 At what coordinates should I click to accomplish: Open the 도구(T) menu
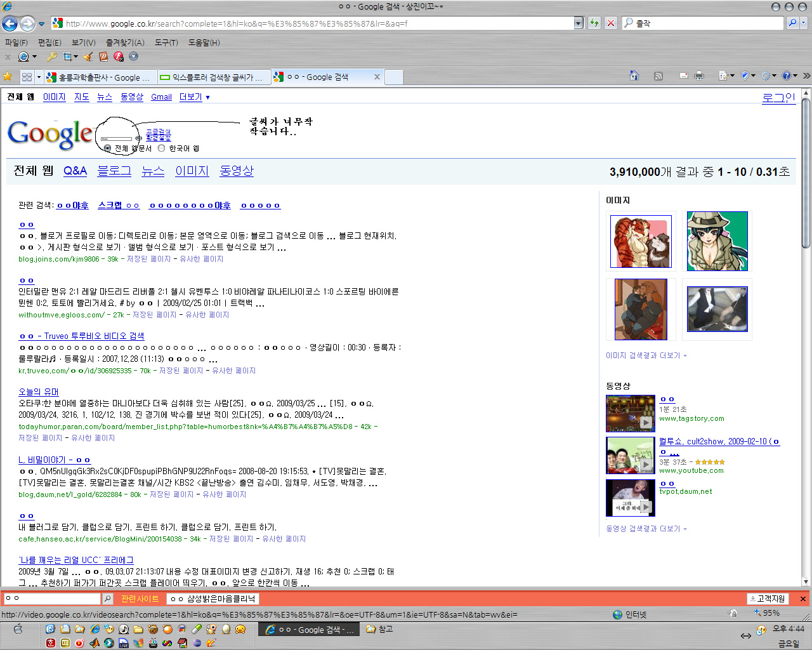tap(166, 43)
